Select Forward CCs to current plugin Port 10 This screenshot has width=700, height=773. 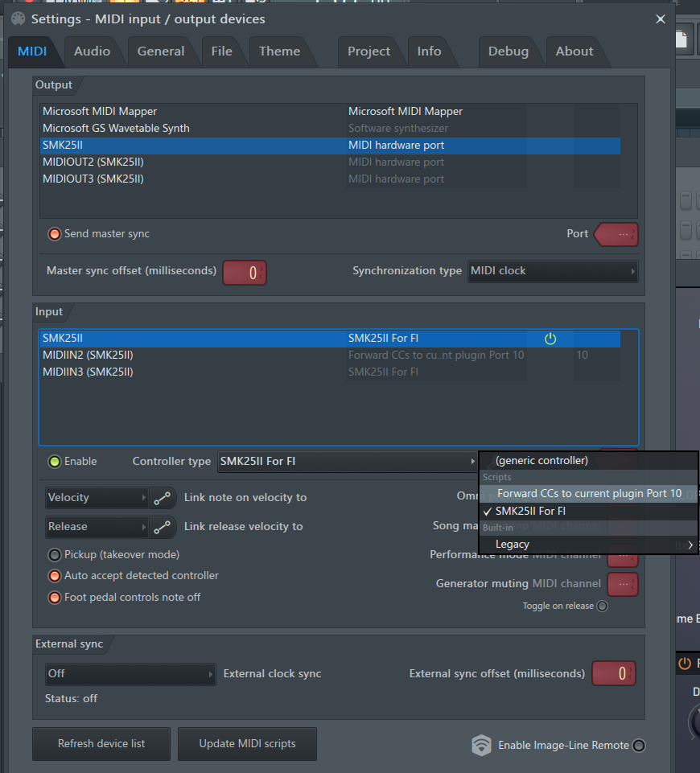(589, 494)
